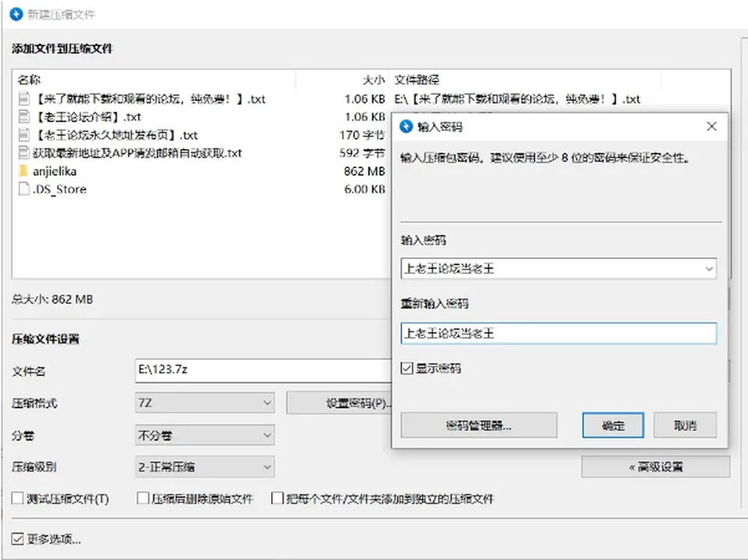
Task: Click the 确定 button in the password dialog
Action: pos(613,425)
